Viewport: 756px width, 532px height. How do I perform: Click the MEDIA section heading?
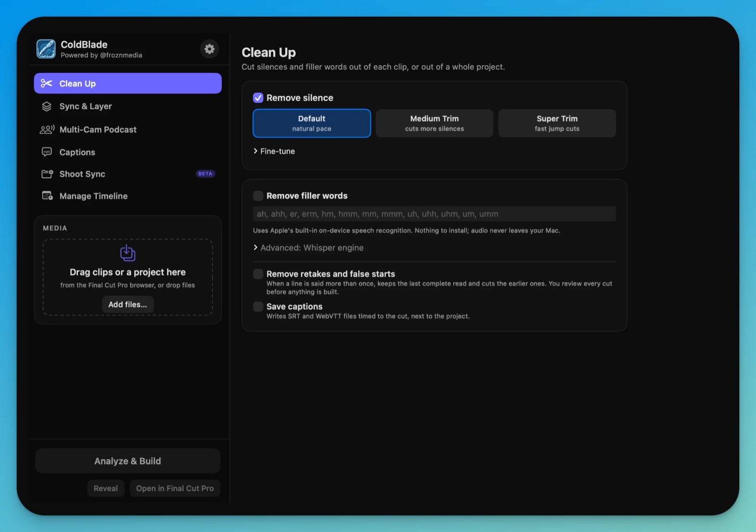[55, 228]
